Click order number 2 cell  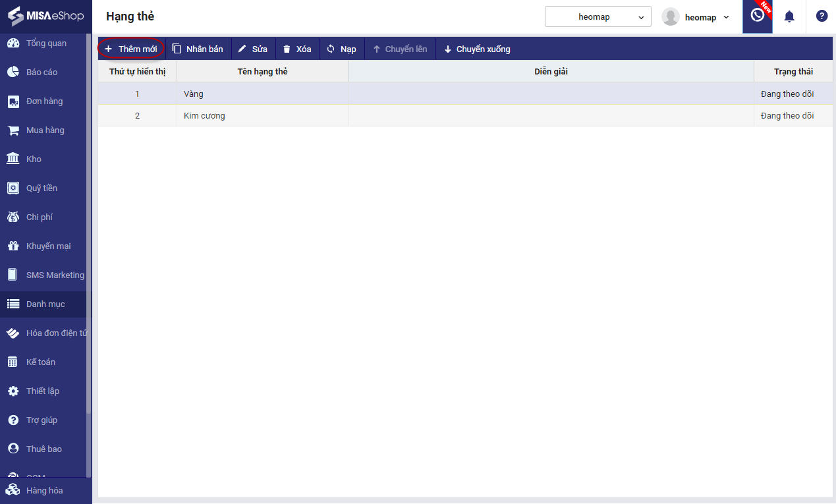137,115
